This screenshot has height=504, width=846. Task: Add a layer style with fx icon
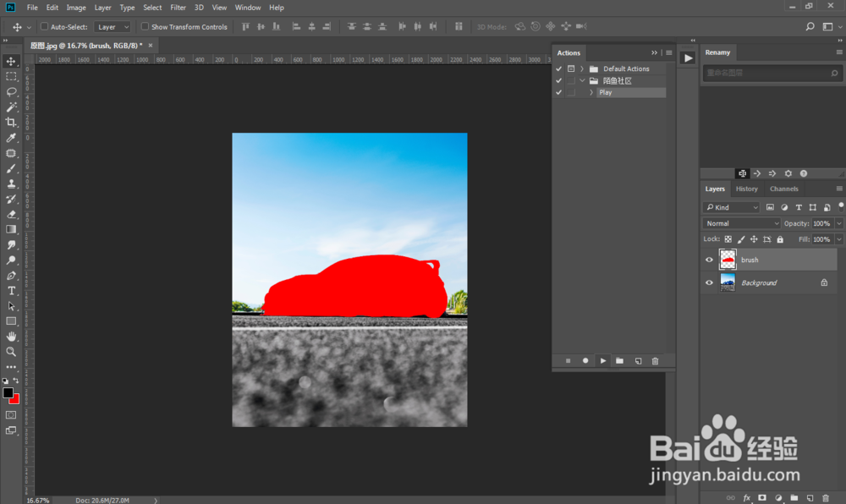pos(747,498)
